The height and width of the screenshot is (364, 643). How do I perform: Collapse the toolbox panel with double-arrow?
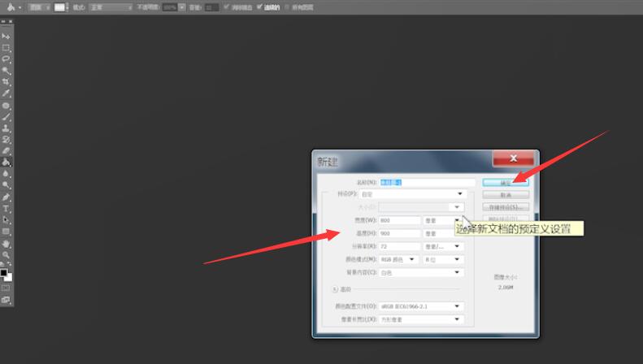coord(3,21)
